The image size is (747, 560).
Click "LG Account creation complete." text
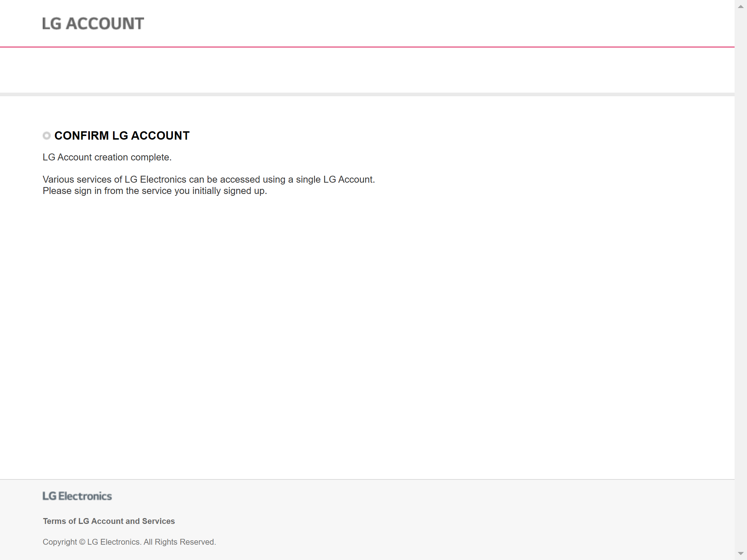tap(107, 157)
